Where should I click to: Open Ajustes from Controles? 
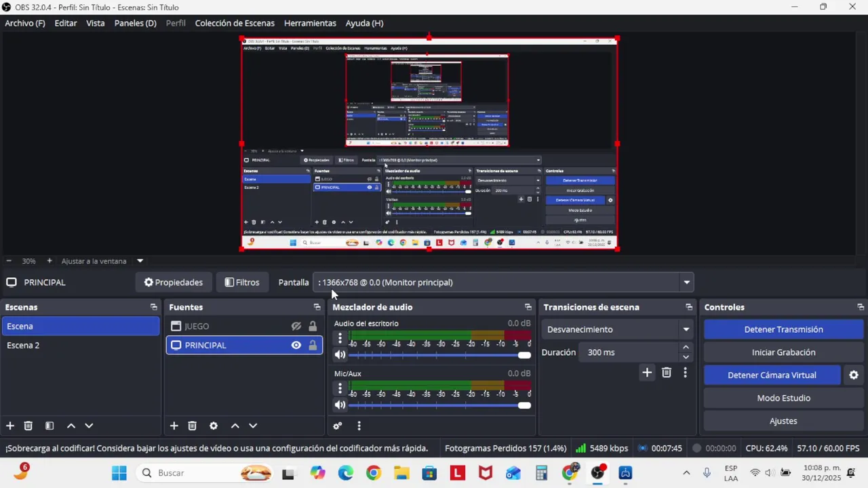tap(783, 421)
